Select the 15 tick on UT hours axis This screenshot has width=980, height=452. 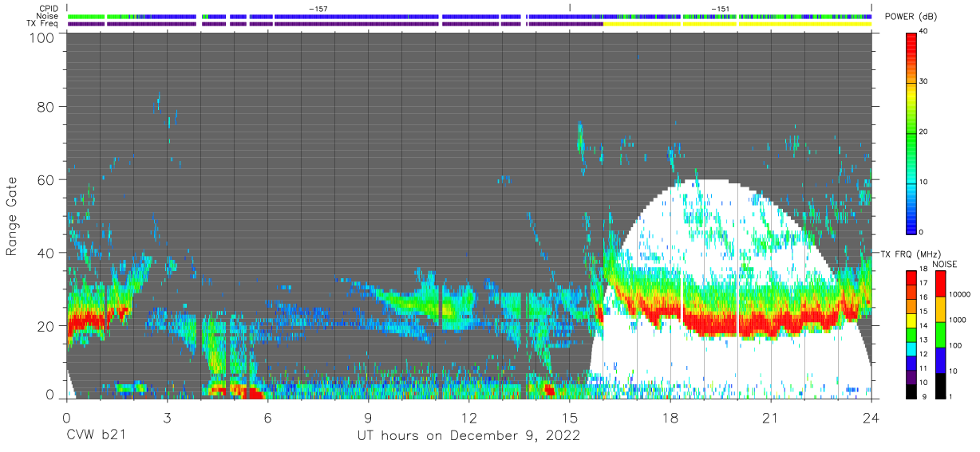point(570,417)
